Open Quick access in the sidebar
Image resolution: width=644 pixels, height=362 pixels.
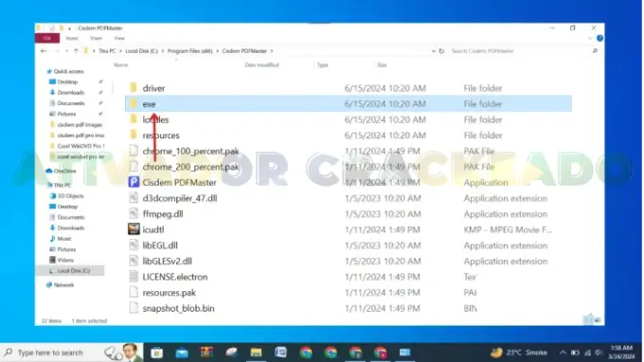pos(68,71)
